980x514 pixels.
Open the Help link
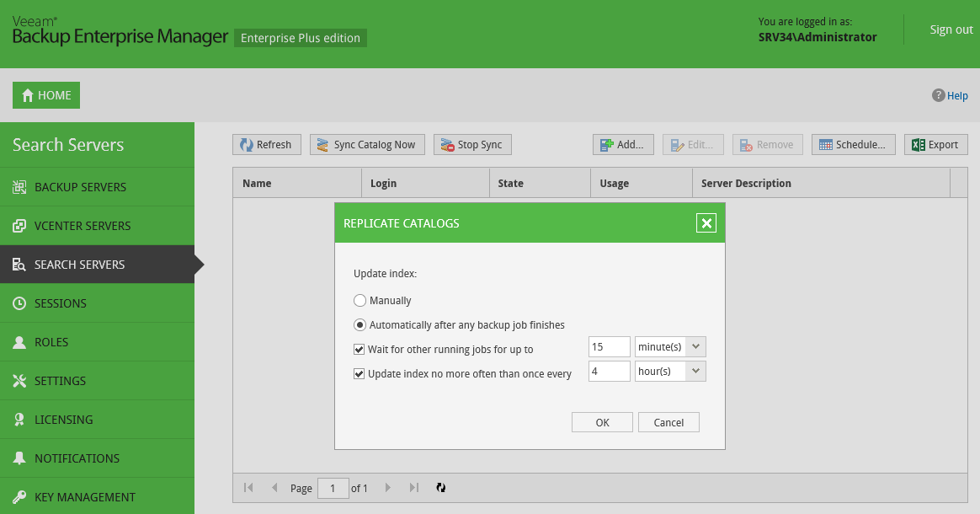tap(950, 96)
